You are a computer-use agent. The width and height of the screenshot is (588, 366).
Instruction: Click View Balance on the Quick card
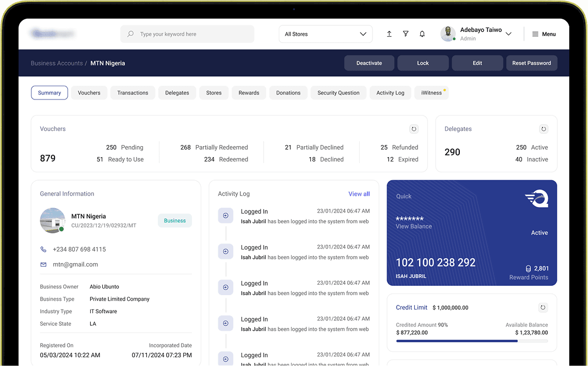[x=414, y=226]
